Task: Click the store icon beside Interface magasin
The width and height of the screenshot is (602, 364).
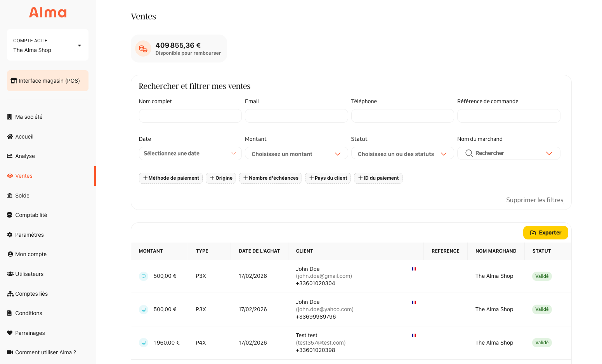Action: (x=14, y=81)
